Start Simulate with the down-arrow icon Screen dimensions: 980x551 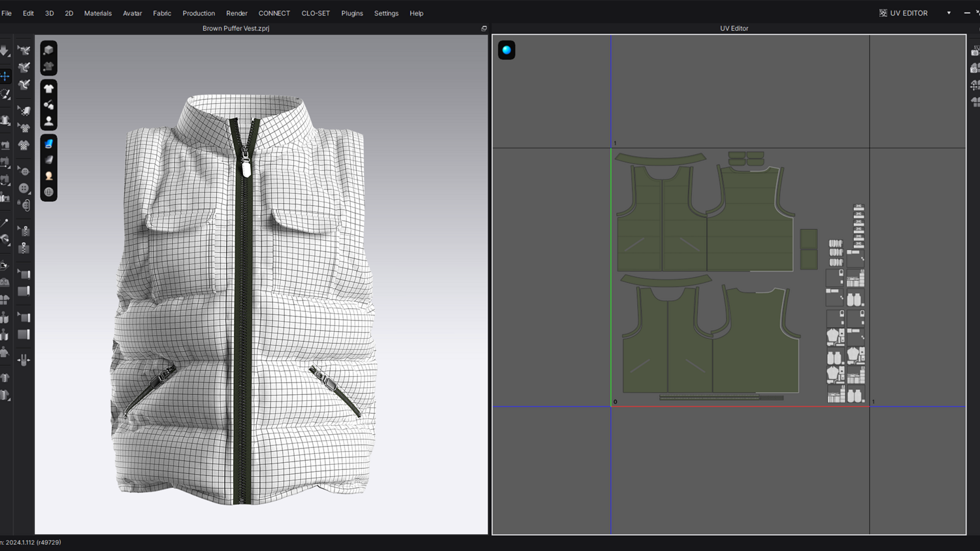tap(5, 50)
